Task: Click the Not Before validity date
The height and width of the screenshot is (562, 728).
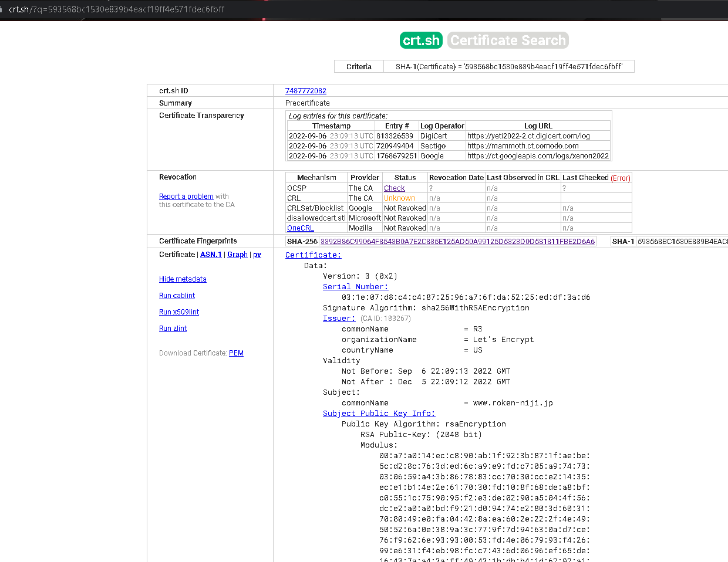Action: (x=454, y=371)
